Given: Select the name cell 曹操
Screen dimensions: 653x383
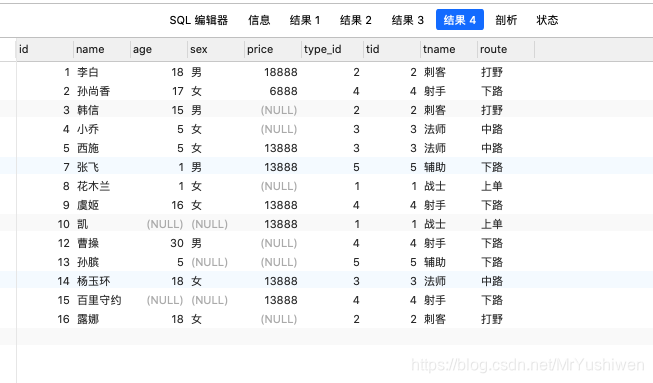Looking at the screenshot, I should pyautogui.click(x=88, y=243).
